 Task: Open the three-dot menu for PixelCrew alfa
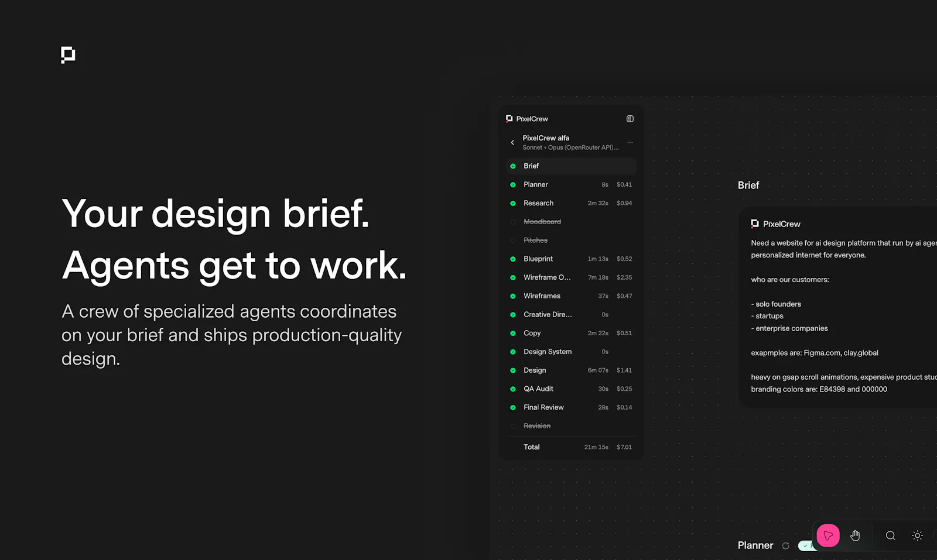[630, 142]
